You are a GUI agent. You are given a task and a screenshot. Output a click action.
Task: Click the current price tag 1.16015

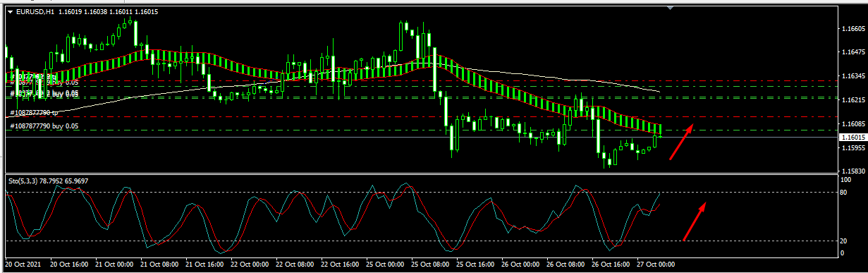coord(854,138)
